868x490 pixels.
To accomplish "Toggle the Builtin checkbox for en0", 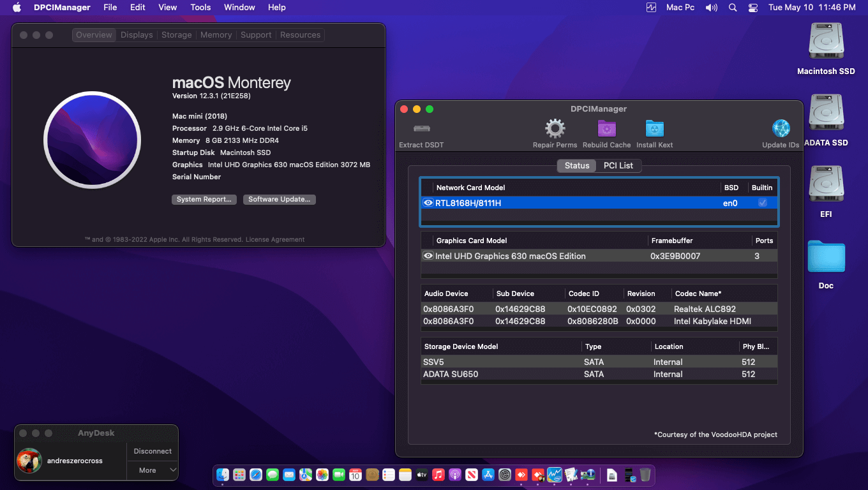I will (x=762, y=202).
